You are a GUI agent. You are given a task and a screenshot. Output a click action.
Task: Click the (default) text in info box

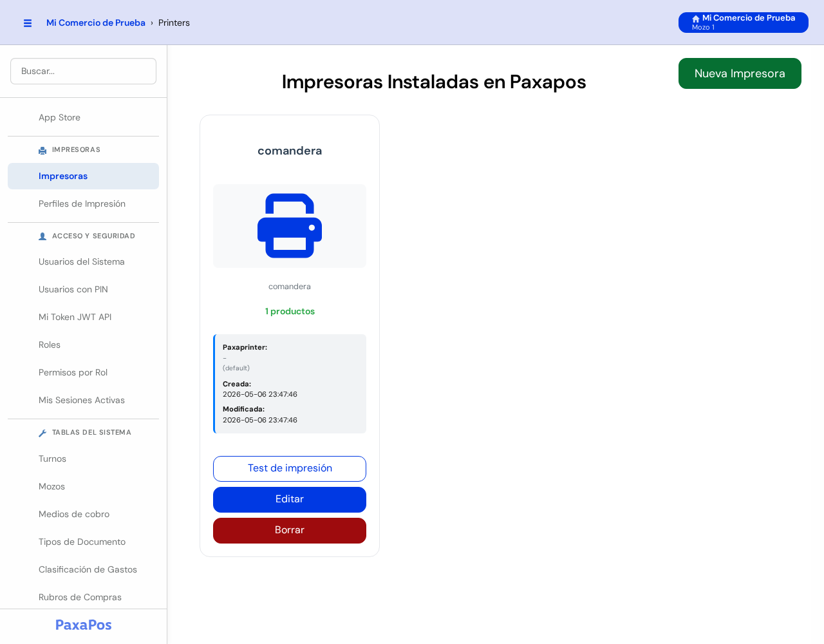pyautogui.click(x=236, y=368)
